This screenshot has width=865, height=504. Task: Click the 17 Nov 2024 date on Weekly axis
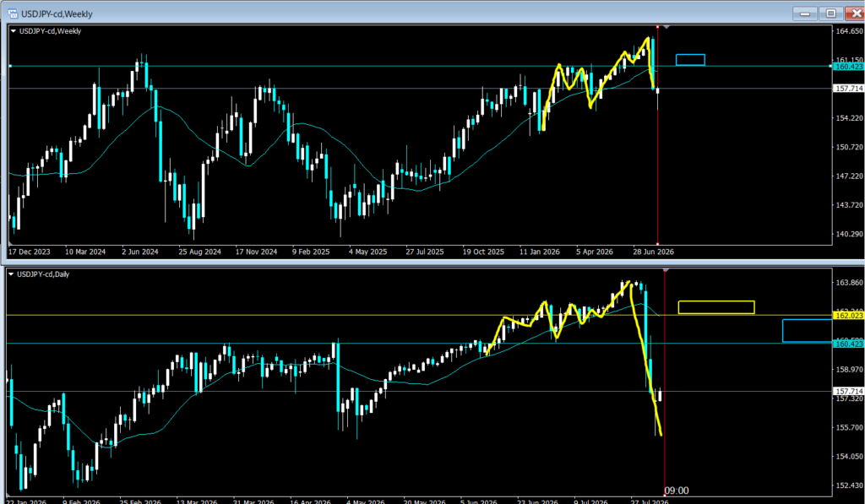pyautogui.click(x=257, y=252)
